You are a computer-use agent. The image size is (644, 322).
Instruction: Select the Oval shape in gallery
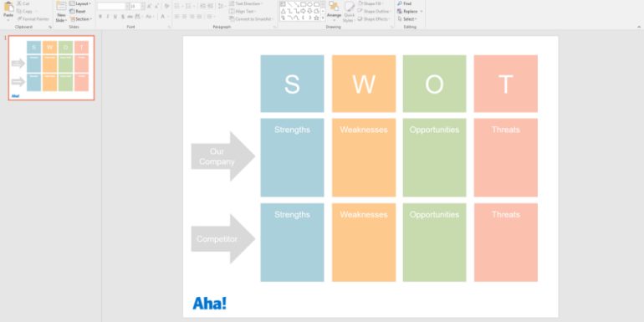309,4
